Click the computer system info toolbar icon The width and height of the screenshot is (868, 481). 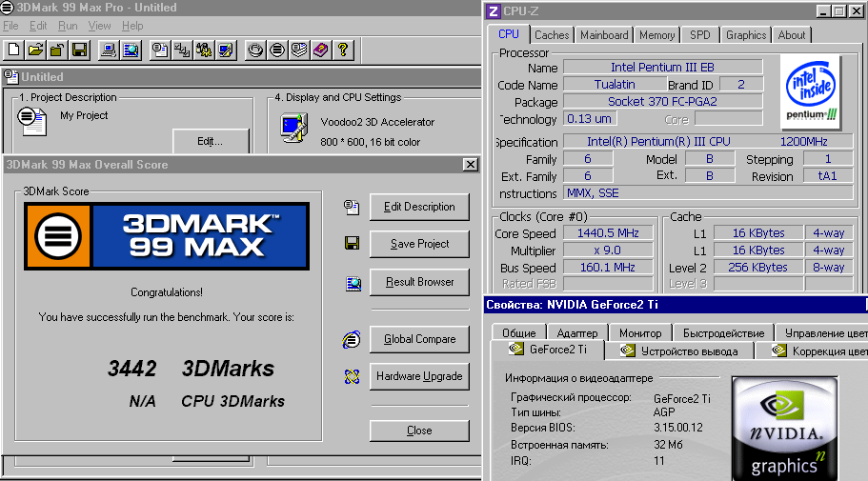click(x=109, y=50)
